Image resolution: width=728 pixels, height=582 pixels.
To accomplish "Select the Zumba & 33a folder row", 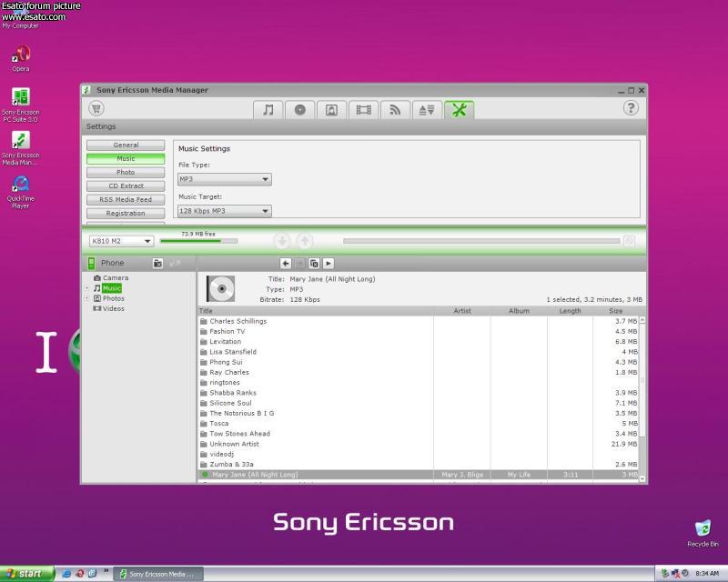I will (419, 464).
